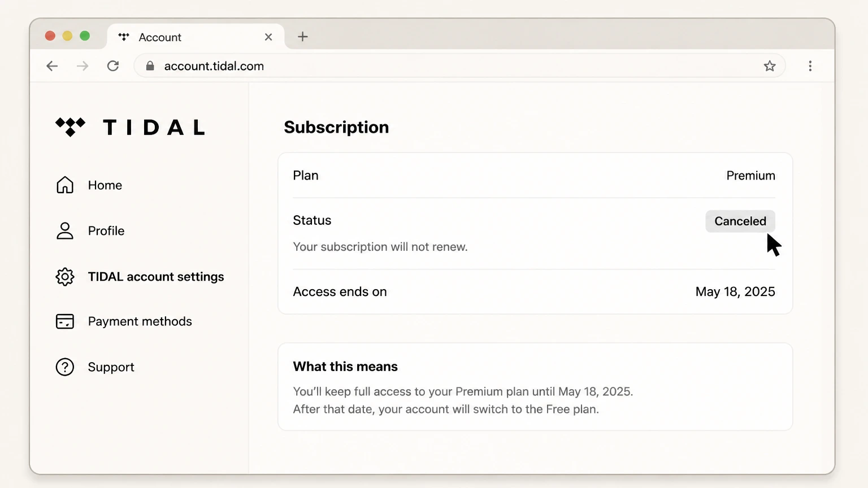Click the red close window button
868x488 pixels.
click(x=50, y=36)
